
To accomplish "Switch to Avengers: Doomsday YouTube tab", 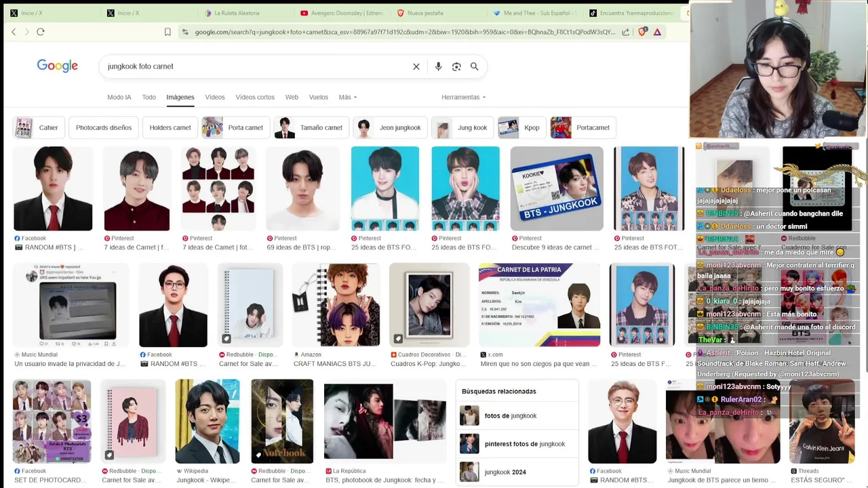I will tap(342, 13).
